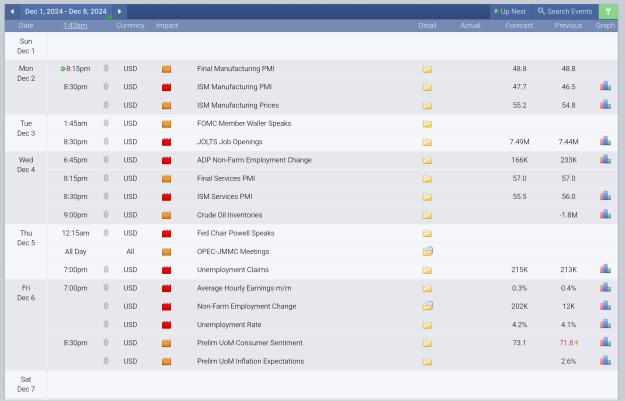The image size is (625, 401).
Task: Open detail folder for ISM Manufacturing PMI
Action: click(427, 87)
